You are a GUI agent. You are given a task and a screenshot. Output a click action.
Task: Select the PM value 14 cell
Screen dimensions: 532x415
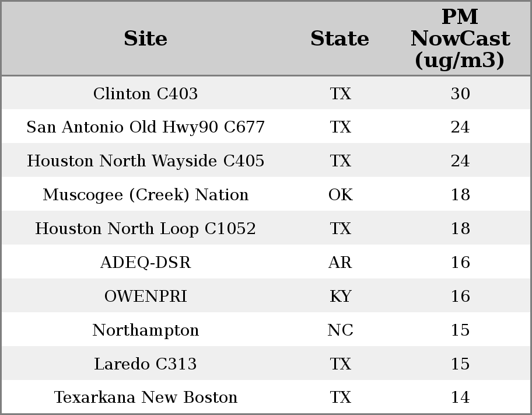(460, 397)
